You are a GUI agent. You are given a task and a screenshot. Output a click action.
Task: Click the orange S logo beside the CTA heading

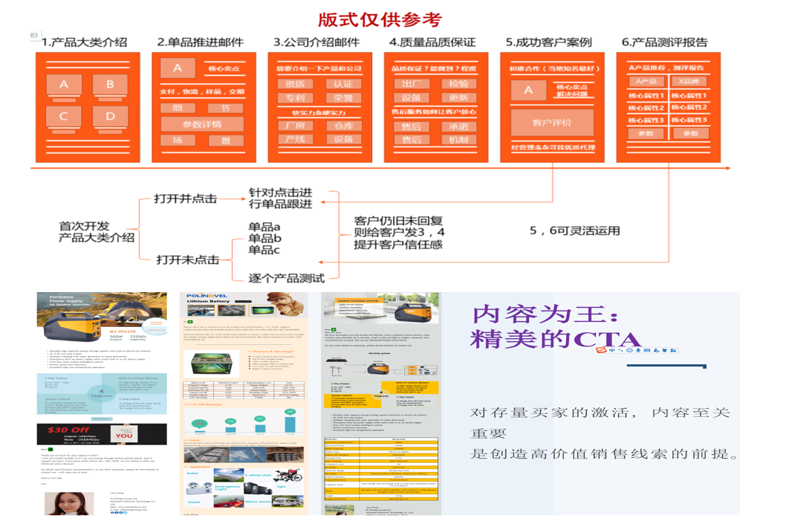[600, 350]
